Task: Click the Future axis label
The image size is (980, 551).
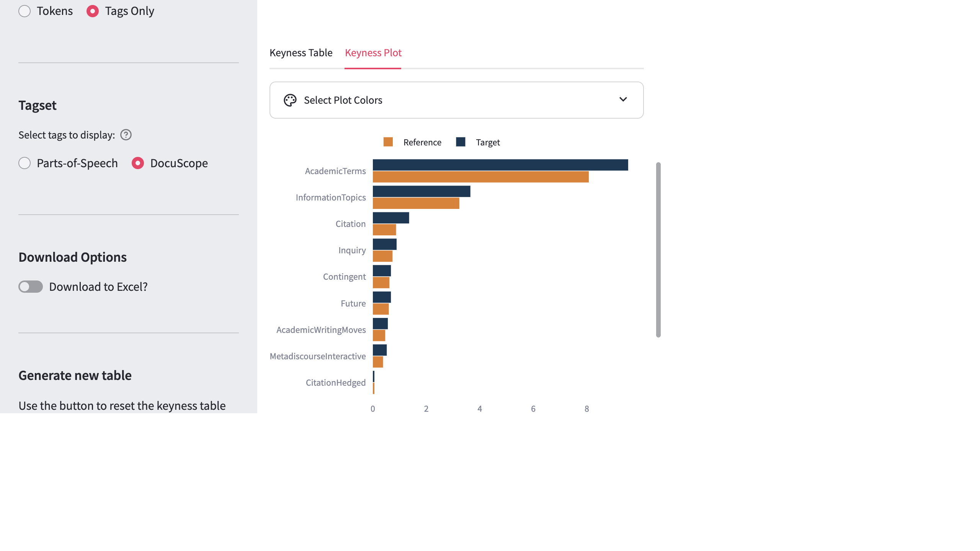Action: (353, 303)
